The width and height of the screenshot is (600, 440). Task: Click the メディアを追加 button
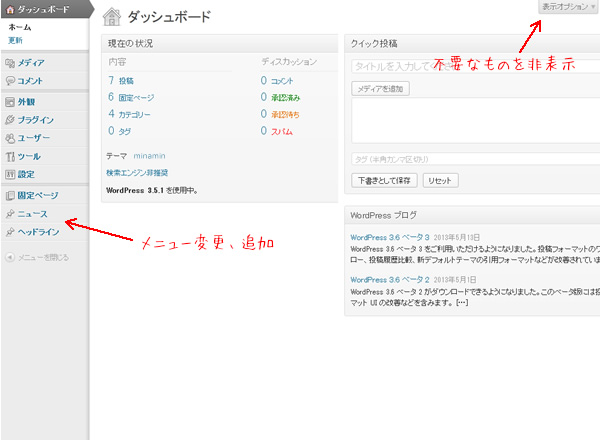tap(380, 89)
